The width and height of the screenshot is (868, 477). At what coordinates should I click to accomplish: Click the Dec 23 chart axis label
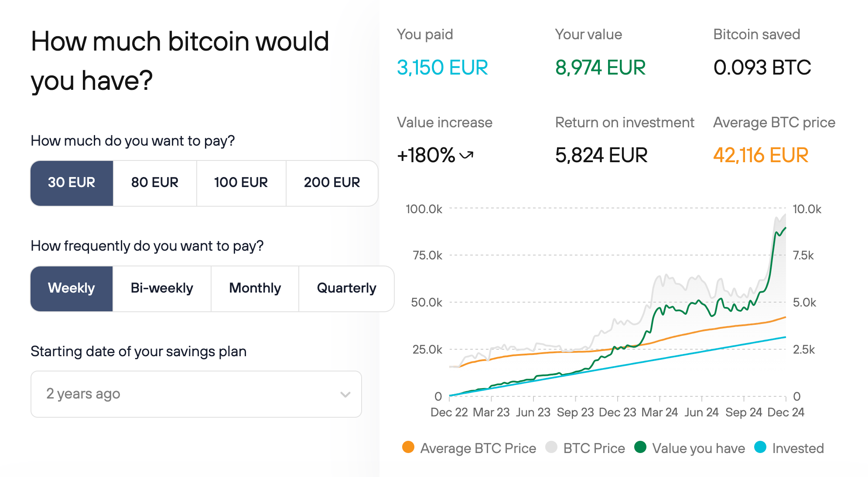(617, 412)
